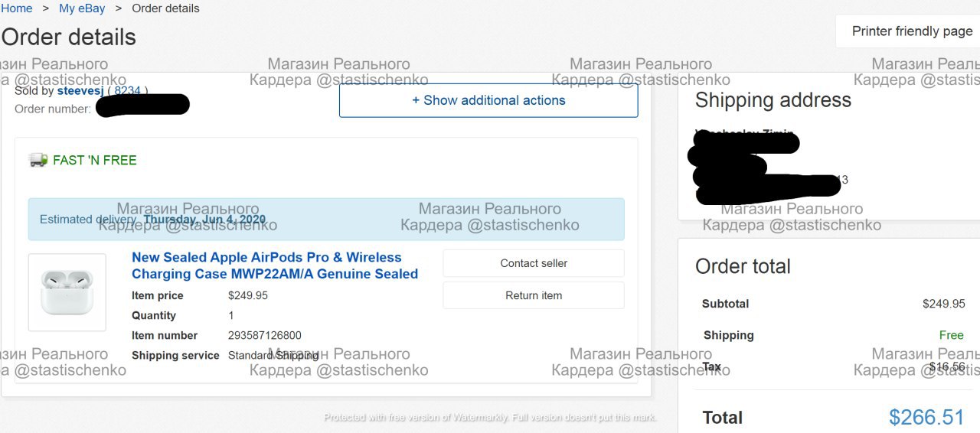
Task: Select the Free shipping value
Action: pyautogui.click(x=952, y=335)
